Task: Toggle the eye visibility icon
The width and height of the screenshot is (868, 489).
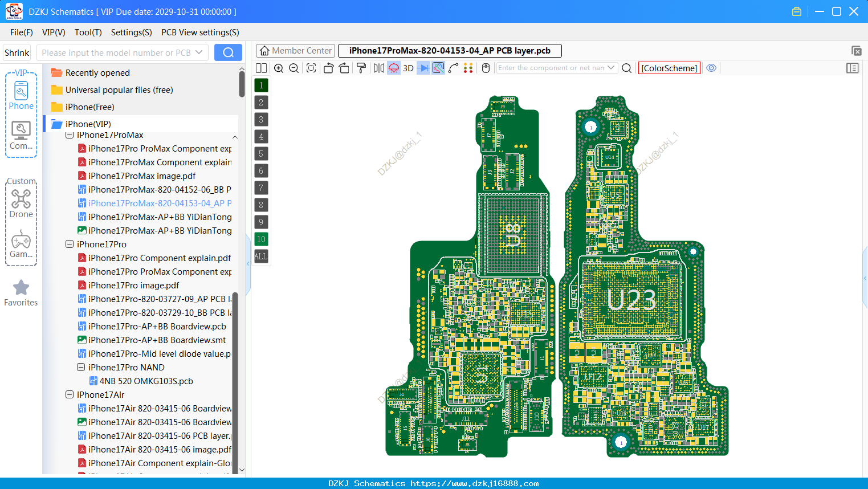Action: tap(711, 68)
